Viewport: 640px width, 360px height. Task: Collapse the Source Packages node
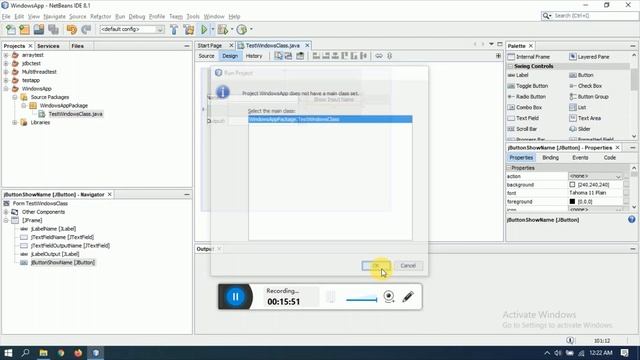tap(15, 97)
